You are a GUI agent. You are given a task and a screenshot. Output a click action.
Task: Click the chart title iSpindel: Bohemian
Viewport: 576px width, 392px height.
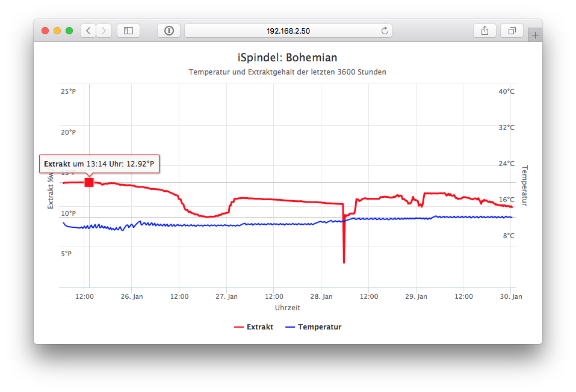click(287, 58)
